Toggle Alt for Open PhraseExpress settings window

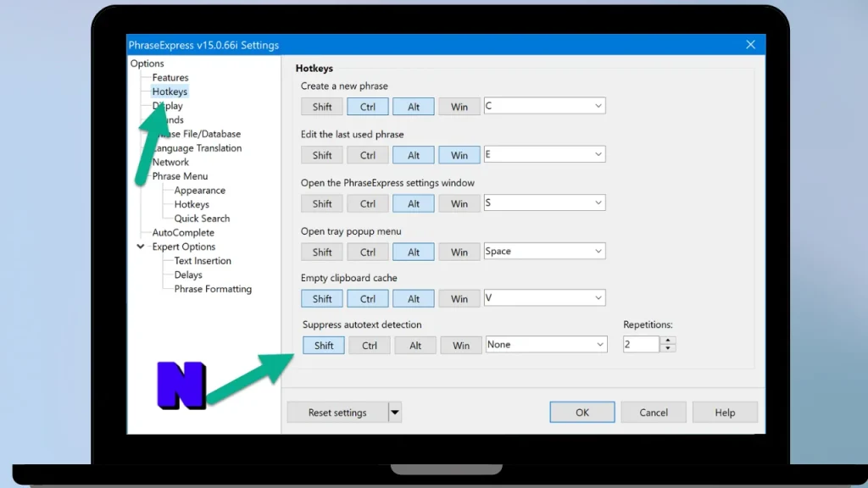click(x=414, y=203)
